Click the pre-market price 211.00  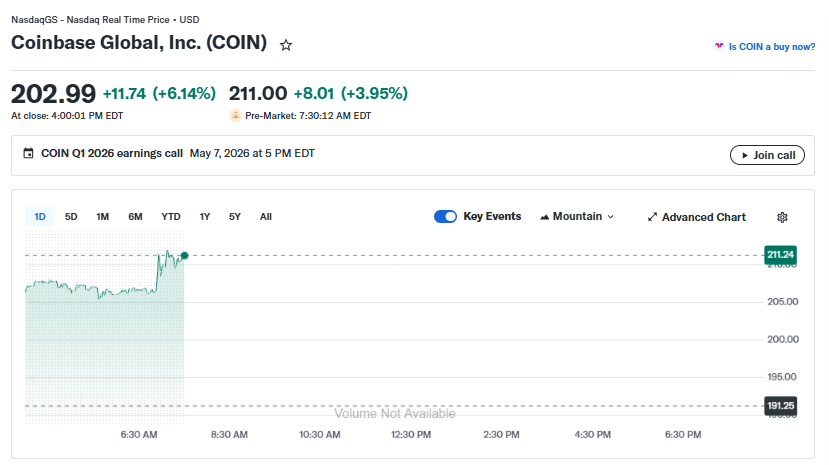258,94
